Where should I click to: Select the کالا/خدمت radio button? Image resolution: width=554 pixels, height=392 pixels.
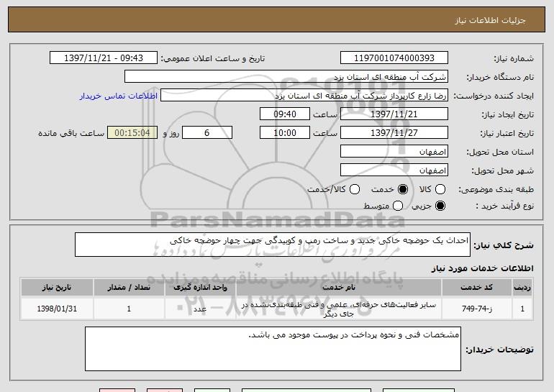tap(355, 189)
